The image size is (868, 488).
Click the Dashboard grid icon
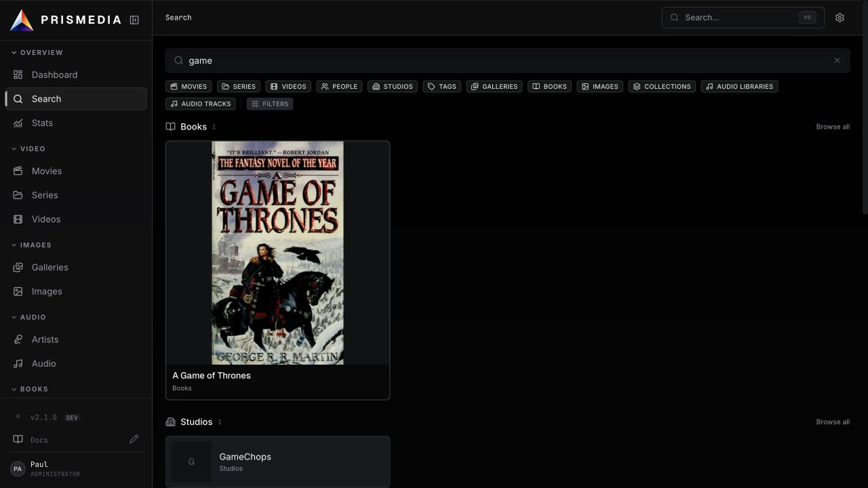click(18, 75)
